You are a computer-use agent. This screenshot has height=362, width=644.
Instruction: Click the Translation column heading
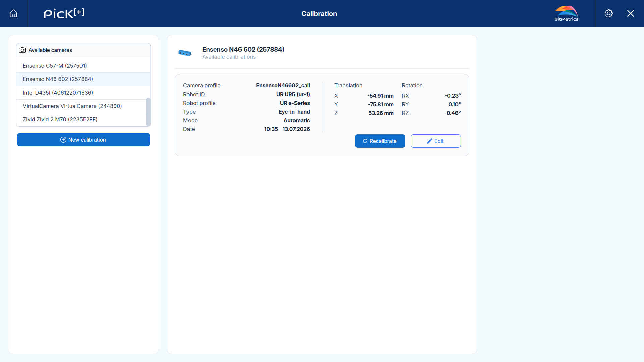(x=348, y=85)
